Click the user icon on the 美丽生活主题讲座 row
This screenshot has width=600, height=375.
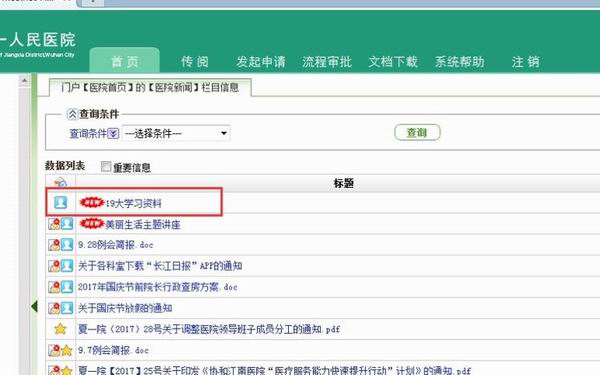tap(67, 223)
